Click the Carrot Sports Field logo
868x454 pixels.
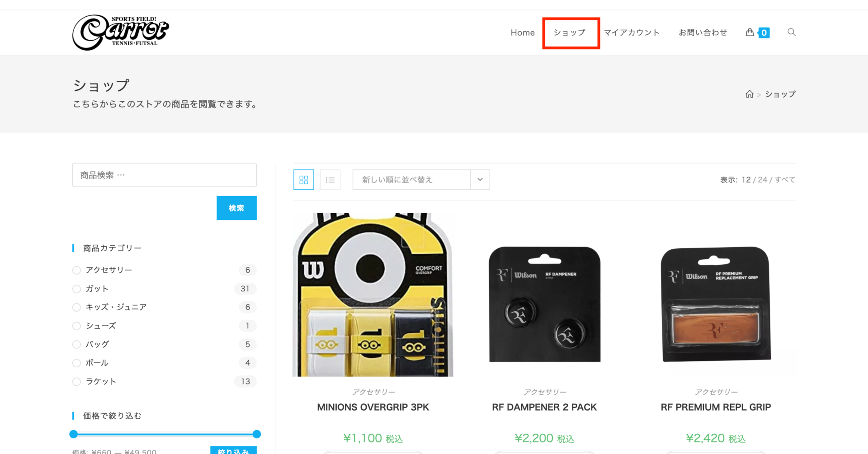click(x=120, y=32)
